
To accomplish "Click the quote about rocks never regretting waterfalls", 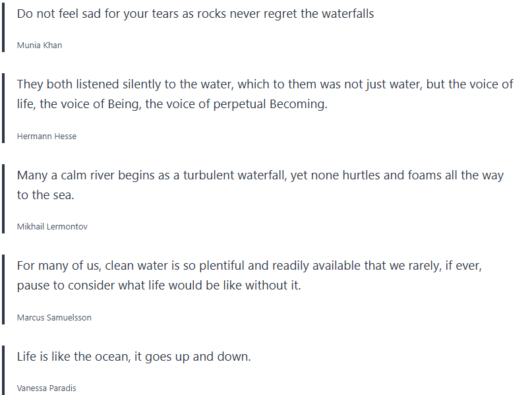I will pos(195,14).
